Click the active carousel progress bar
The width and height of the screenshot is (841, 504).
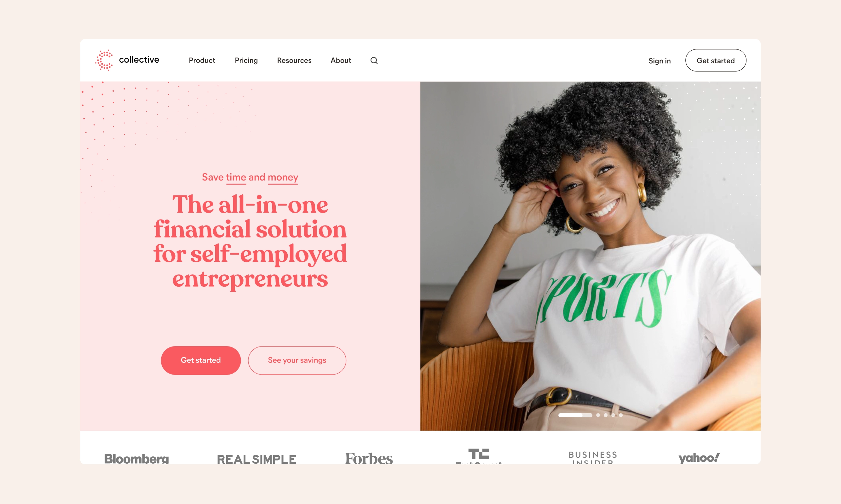575,415
